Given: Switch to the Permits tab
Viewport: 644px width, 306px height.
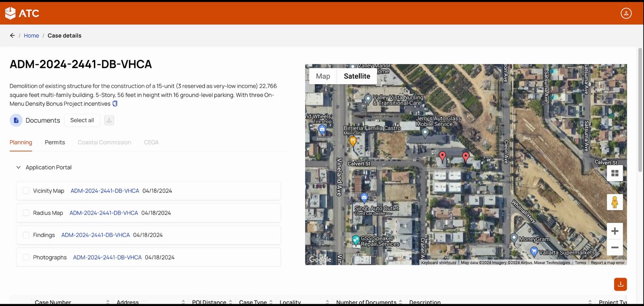Looking at the screenshot, I should (x=55, y=142).
